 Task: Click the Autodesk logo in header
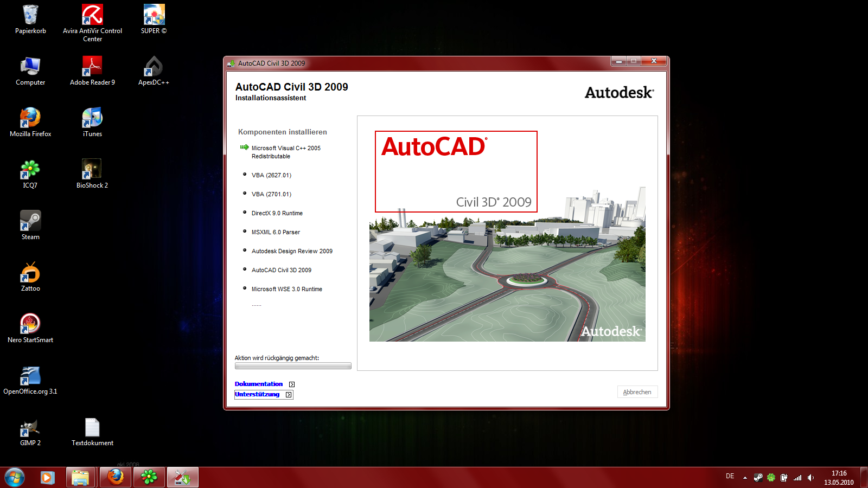[x=620, y=93]
